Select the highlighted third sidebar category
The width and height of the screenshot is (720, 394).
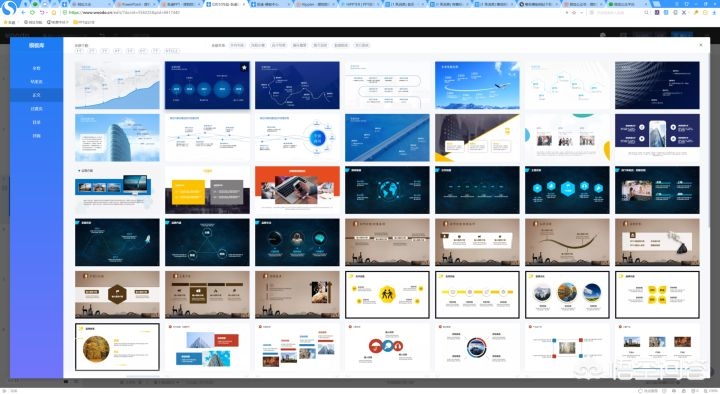[x=36, y=95]
